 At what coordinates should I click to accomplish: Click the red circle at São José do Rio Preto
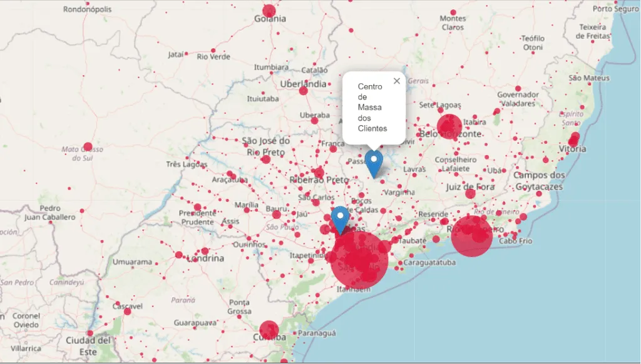click(x=265, y=159)
